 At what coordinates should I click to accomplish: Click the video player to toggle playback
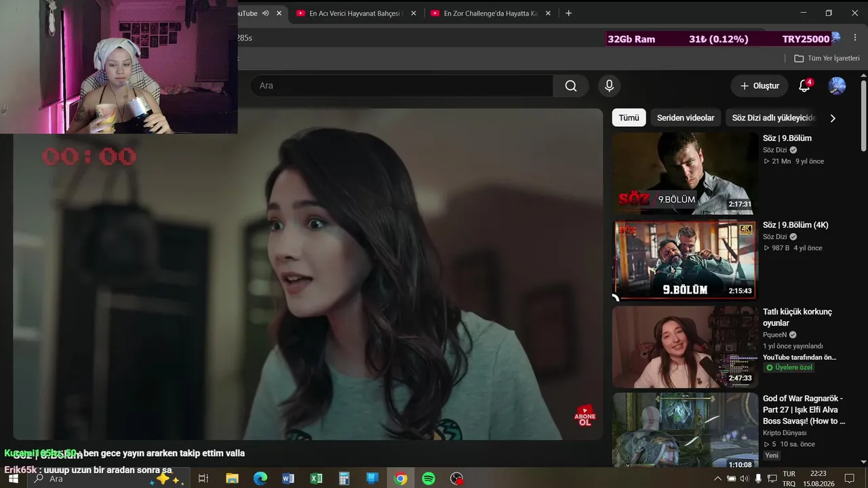click(x=308, y=274)
